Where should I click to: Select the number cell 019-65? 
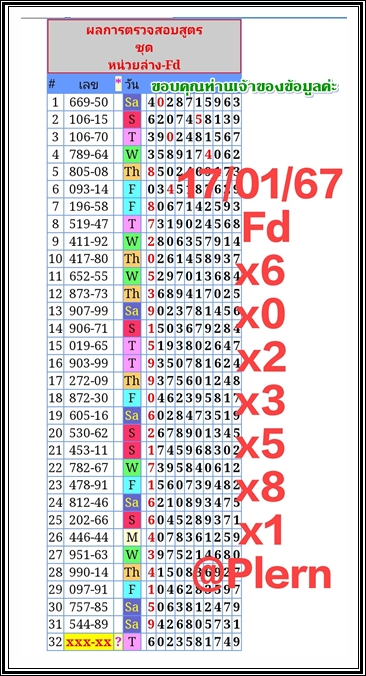[x=89, y=346]
